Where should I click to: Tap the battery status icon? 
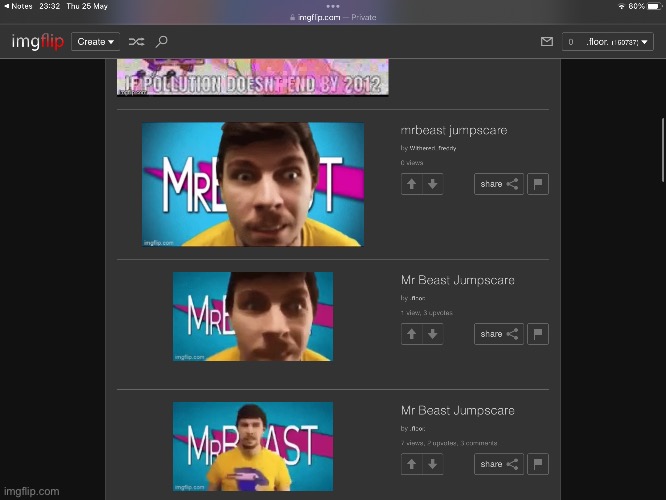click(x=655, y=6)
